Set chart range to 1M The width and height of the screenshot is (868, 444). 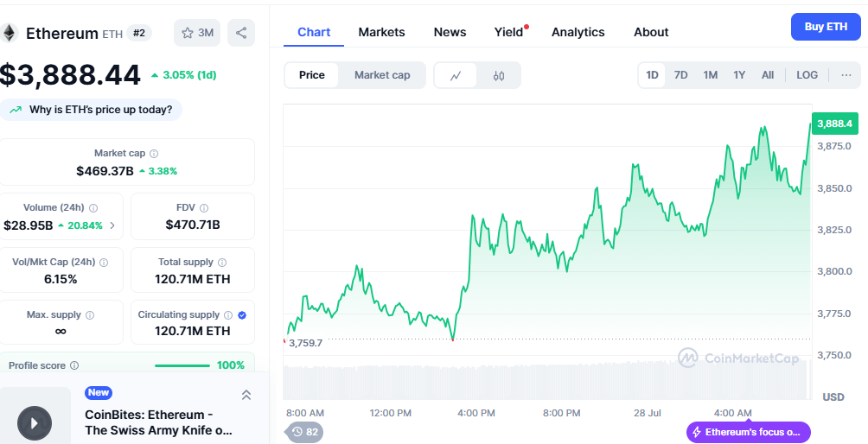coord(711,75)
